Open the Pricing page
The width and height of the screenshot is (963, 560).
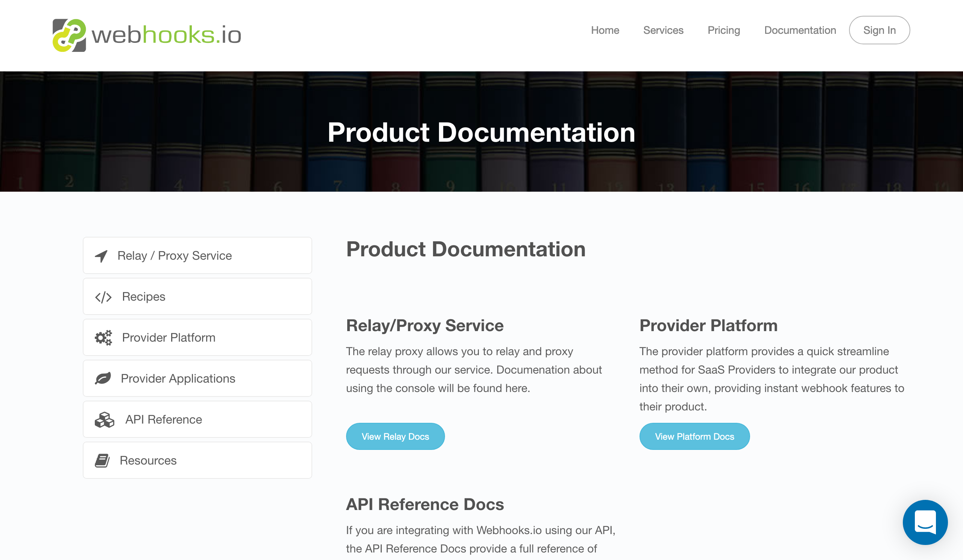[x=723, y=30]
